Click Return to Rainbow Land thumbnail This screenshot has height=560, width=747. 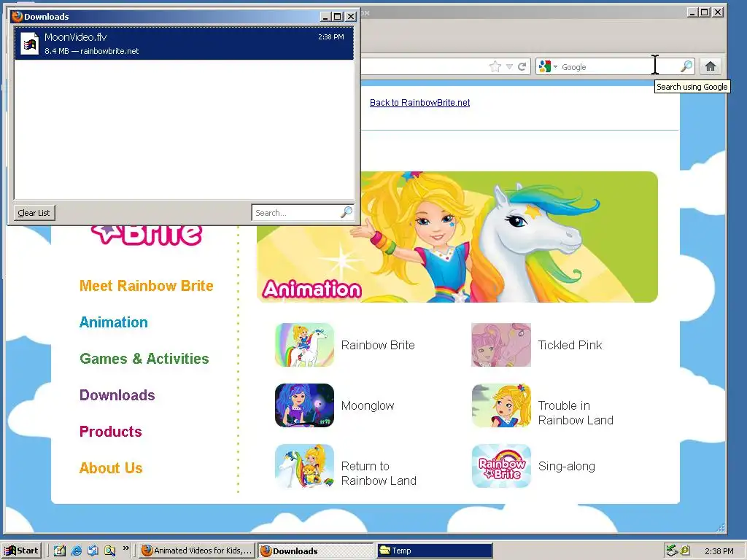pos(304,466)
